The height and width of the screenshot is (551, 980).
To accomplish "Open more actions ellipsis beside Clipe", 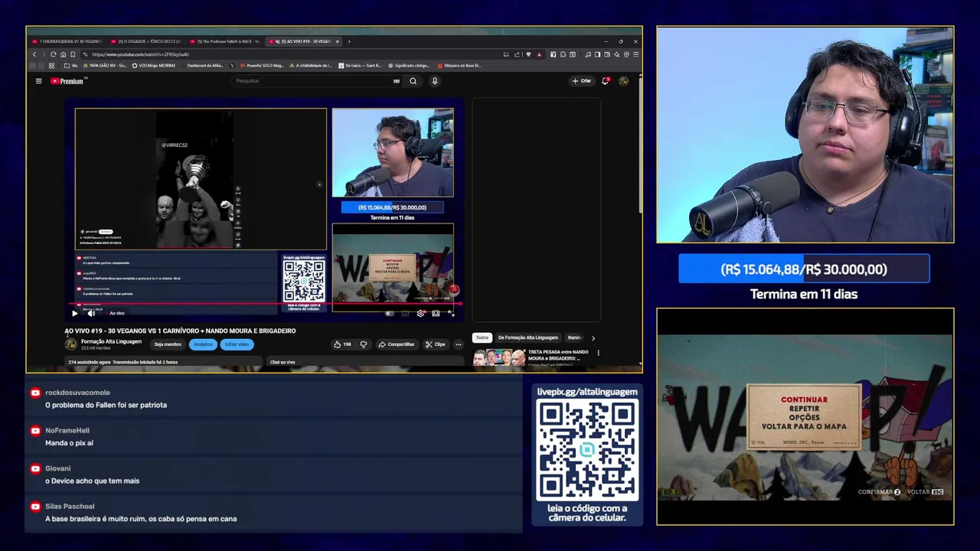I will pyautogui.click(x=459, y=344).
